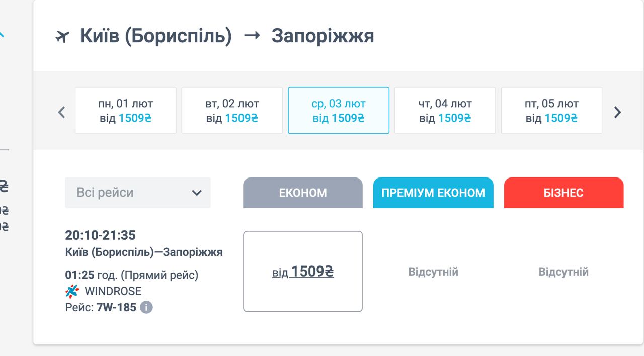Screen dimensions: 644x356
Task: Show later dates with the right arrow
Action: [618, 112]
